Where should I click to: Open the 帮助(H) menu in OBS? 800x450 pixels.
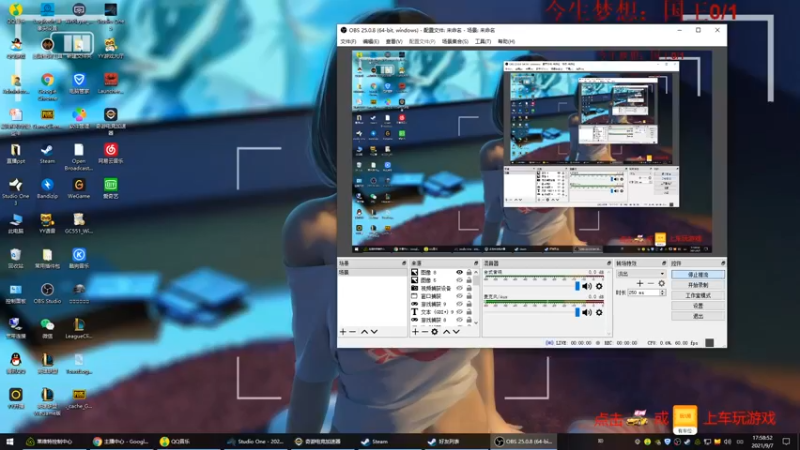[x=506, y=41]
